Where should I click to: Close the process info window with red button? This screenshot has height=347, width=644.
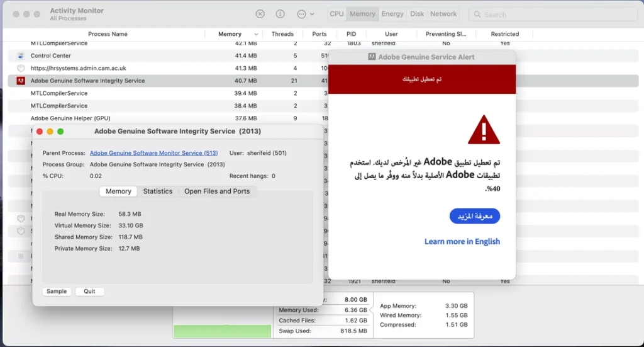[40, 132]
